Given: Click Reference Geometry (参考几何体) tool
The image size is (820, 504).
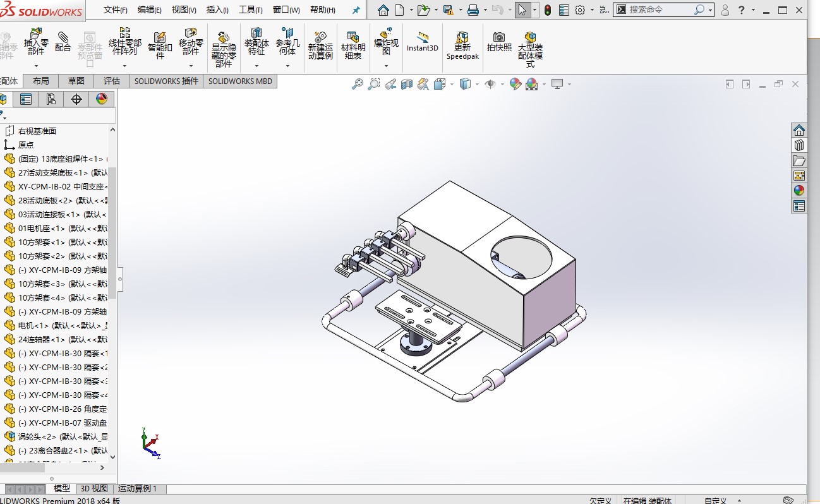Looking at the screenshot, I should coord(287,42).
